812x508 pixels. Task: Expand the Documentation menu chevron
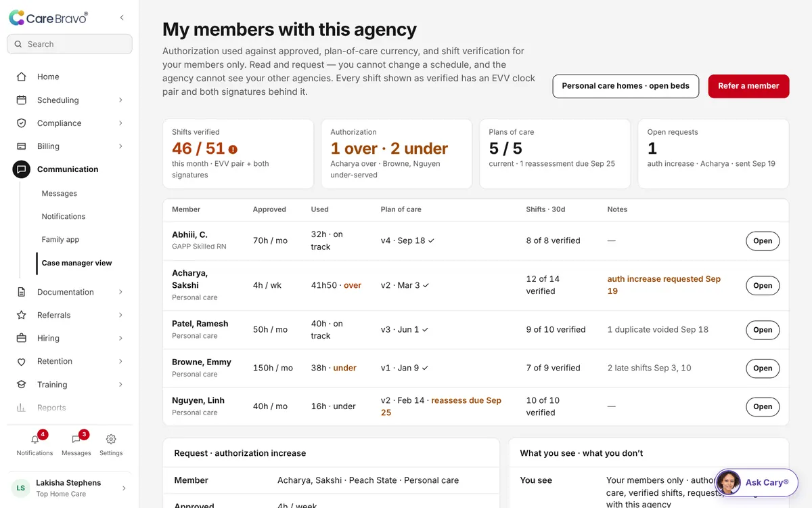click(x=120, y=292)
